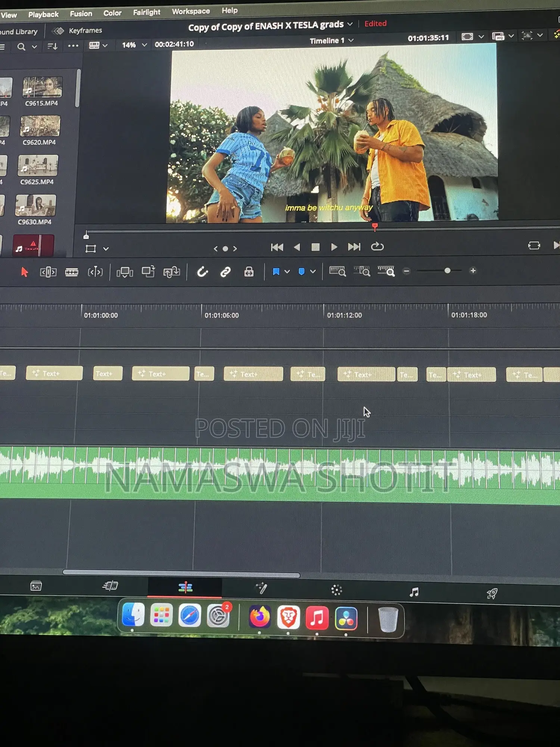Open Firefox from the Dock
The width and height of the screenshot is (560, 747).
[260, 617]
